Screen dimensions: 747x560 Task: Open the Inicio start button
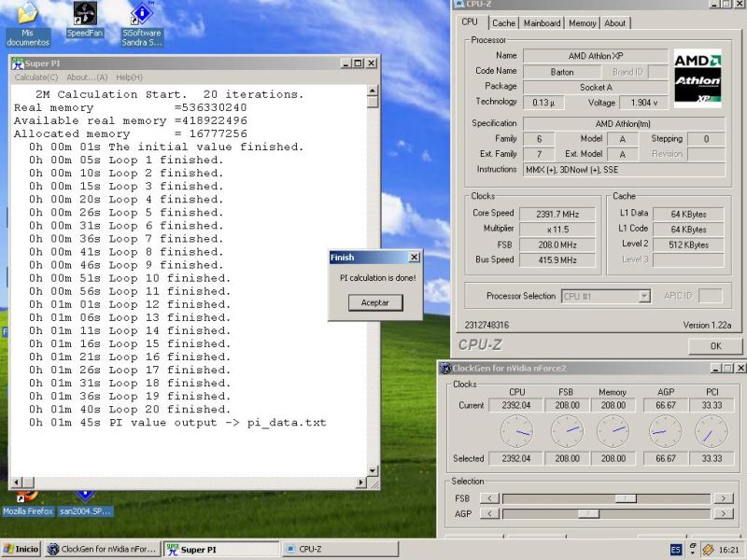tap(21, 550)
